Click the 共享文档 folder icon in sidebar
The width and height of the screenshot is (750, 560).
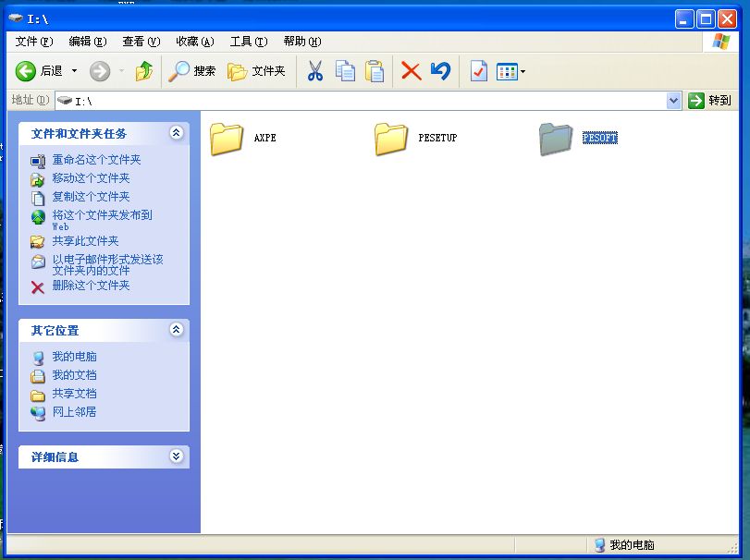point(38,396)
